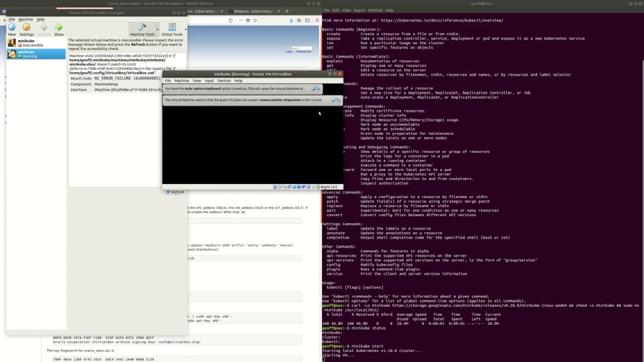Open Firefox hamburger menu
Screen dimensions: 644x362
(x=316, y=20)
